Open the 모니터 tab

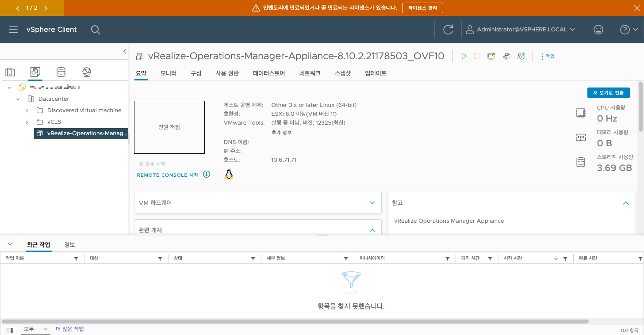coord(169,73)
